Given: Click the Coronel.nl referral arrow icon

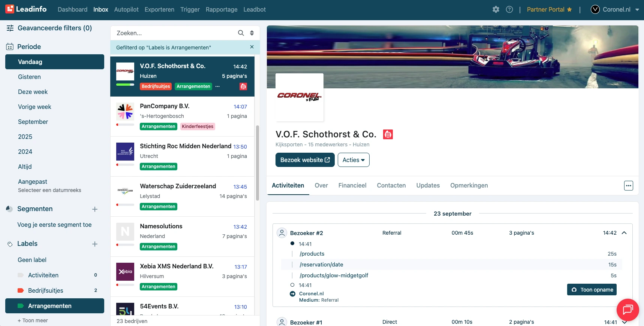Looking at the screenshot, I should click(x=292, y=294).
